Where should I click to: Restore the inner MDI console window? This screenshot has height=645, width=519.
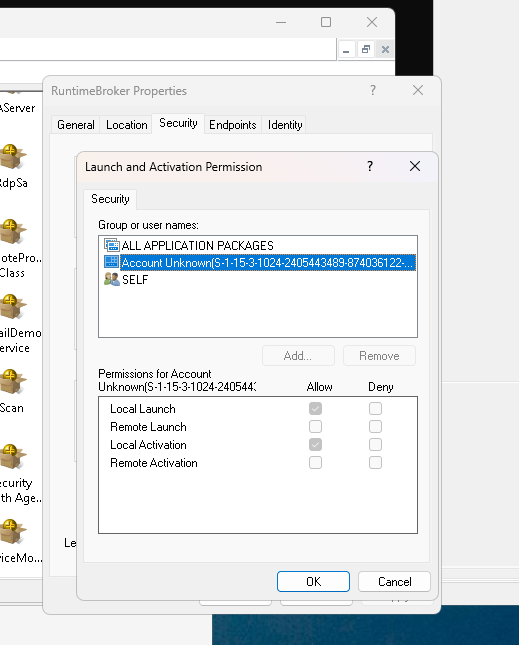pyautogui.click(x=366, y=50)
